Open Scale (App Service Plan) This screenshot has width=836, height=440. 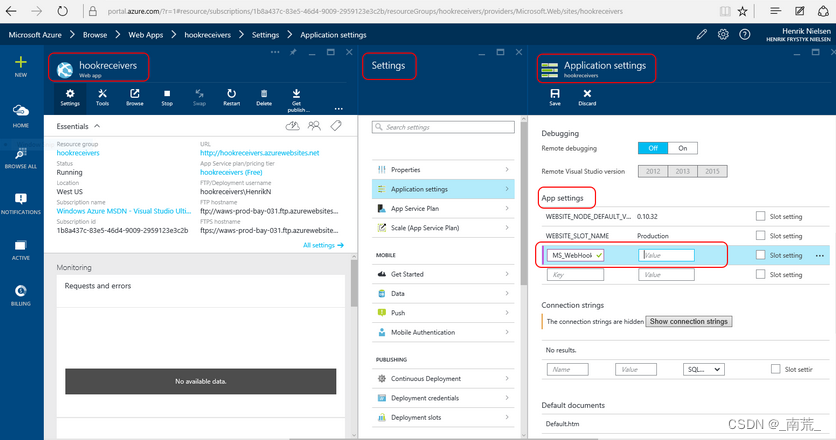(443, 228)
